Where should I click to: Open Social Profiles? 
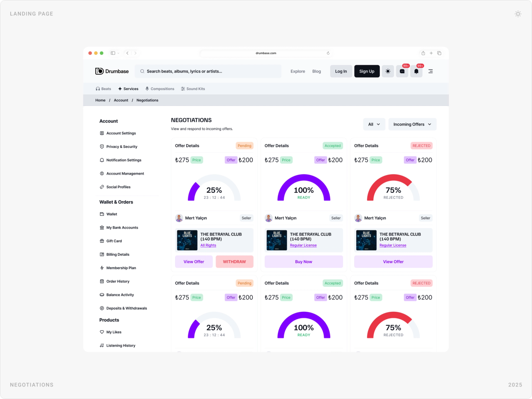click(x=115, y=187)
